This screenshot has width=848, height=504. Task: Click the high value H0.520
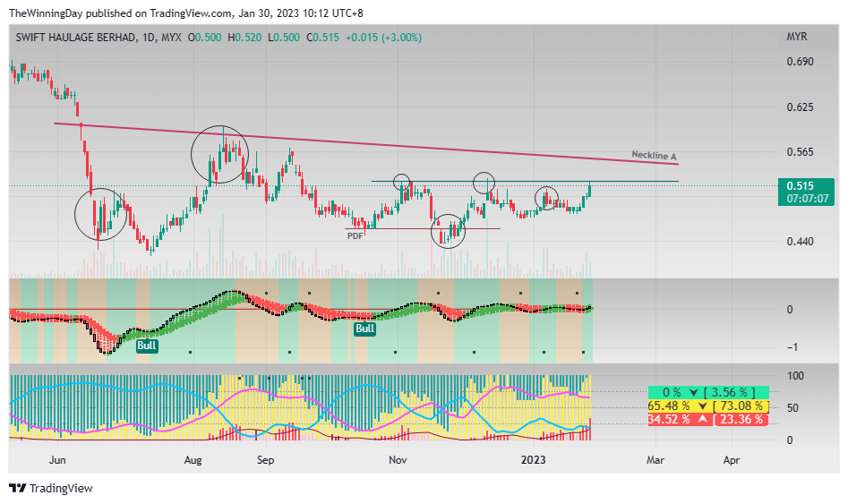[x=244, y=38]
